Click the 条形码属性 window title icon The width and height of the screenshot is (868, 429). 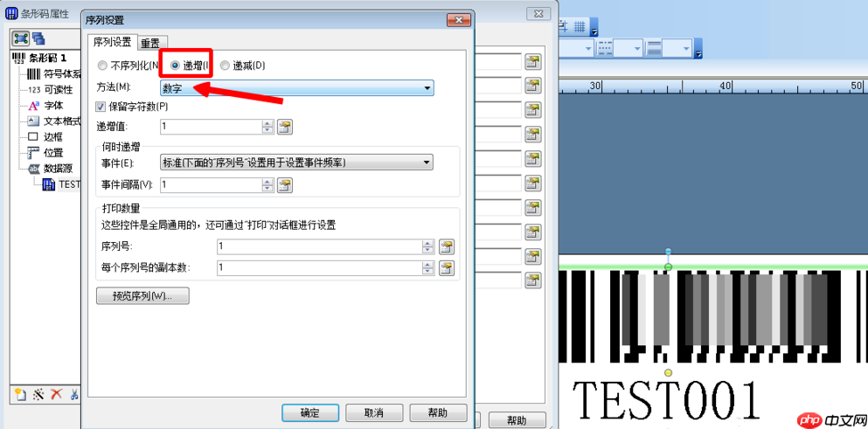click(11, 14)
